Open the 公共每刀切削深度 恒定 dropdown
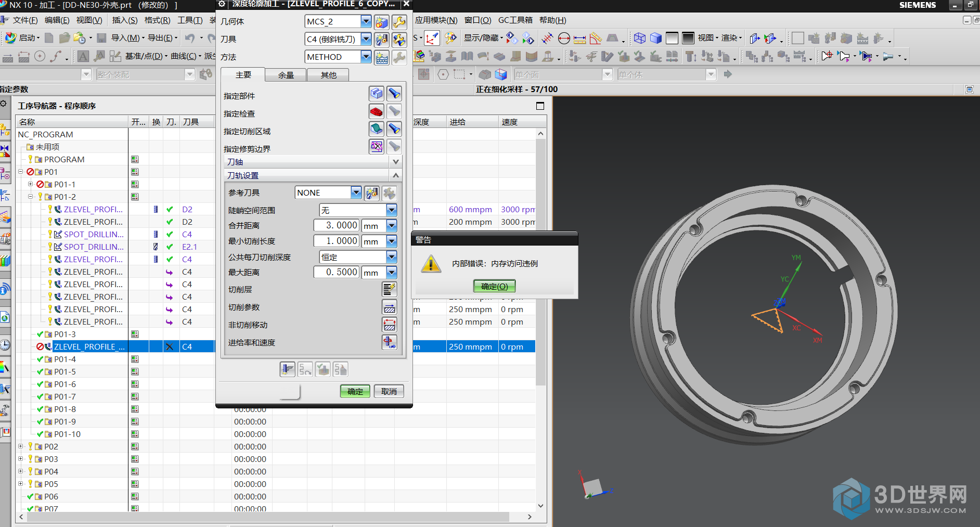 click(x=392, y=257)
